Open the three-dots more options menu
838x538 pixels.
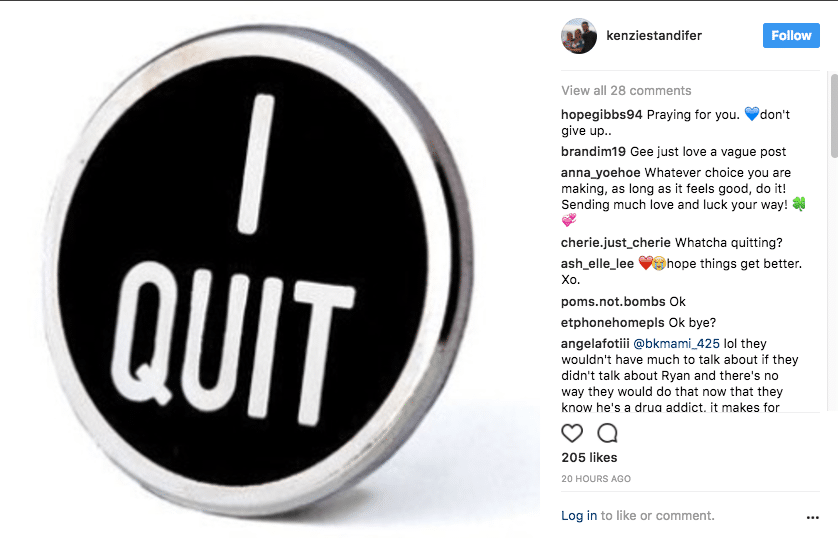pyautogui.click(x=812, y=517)
